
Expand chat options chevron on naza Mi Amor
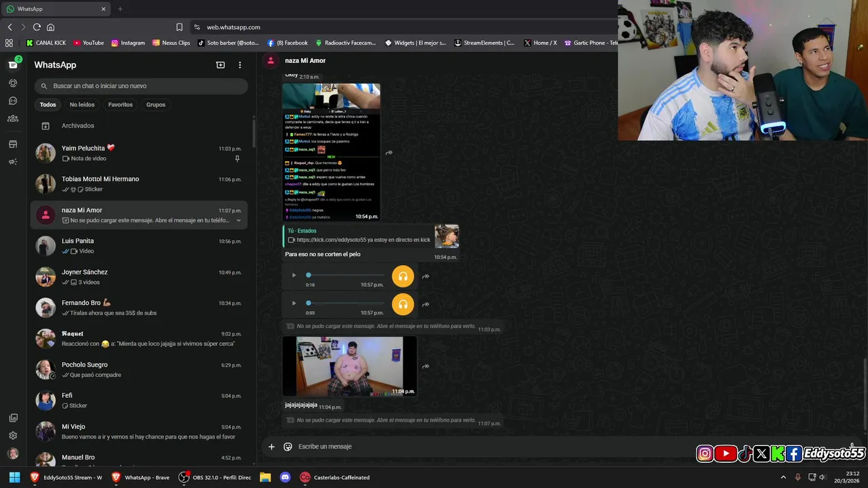(239, 220)
